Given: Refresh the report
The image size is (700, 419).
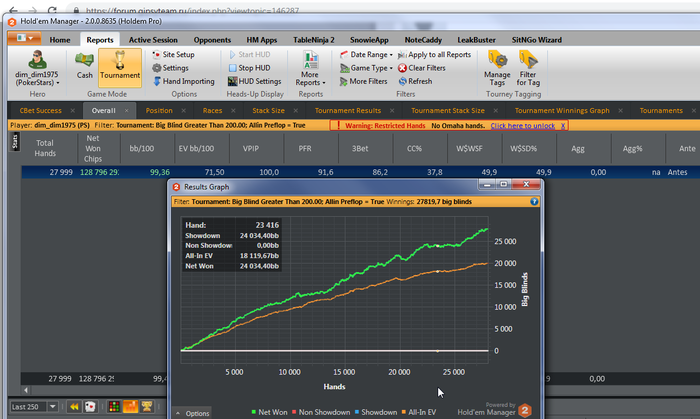Looking at the screenshot, I should 415,81.
